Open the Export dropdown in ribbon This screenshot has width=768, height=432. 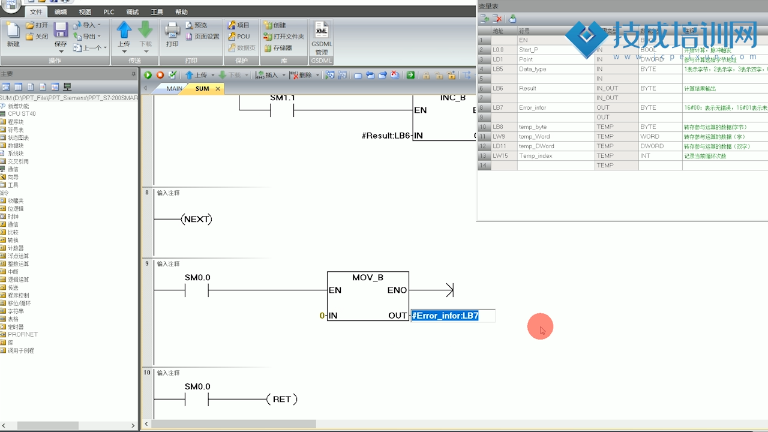[99, 36]
